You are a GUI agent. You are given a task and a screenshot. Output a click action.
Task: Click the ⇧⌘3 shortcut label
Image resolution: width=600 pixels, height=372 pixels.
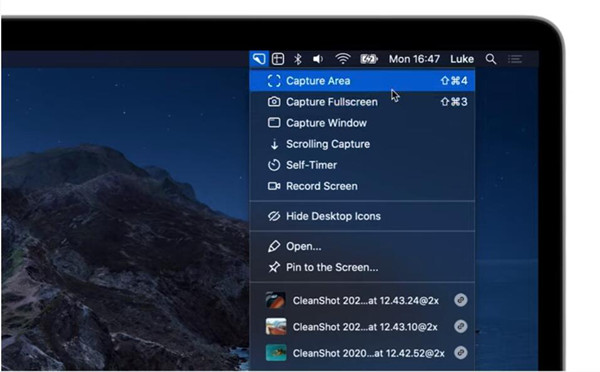click(x=454, y=102)
